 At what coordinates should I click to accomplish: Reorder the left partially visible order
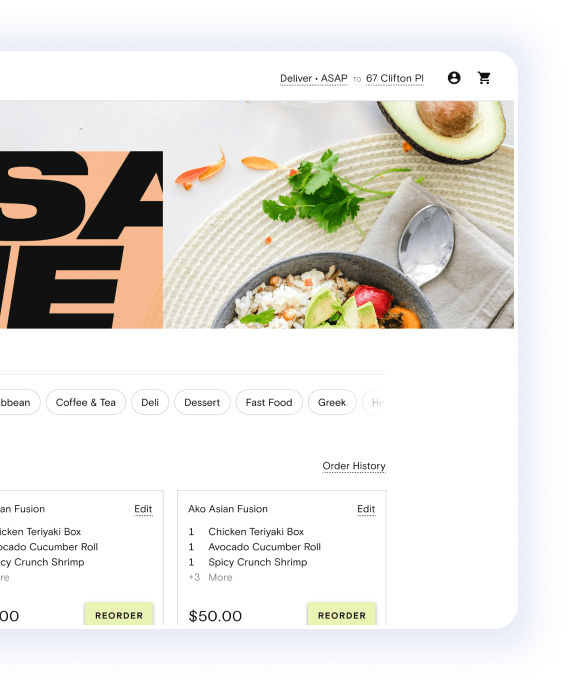tap(119, 614)
